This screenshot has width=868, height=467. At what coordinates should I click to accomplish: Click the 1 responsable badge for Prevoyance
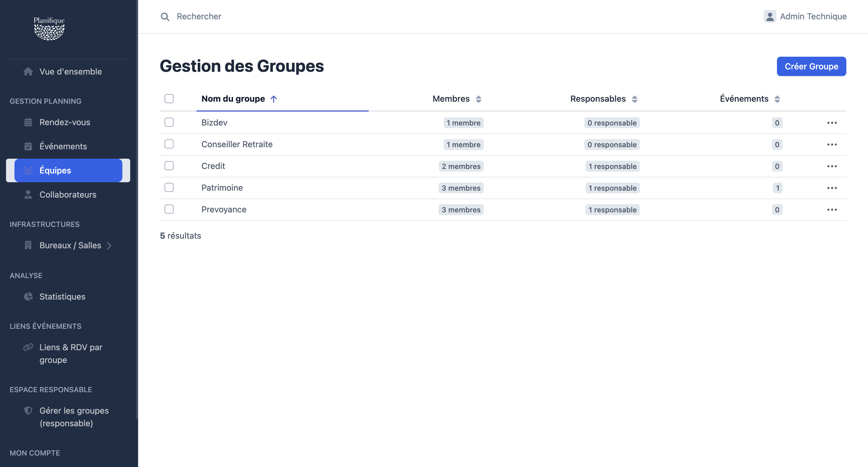coord(613,210)
